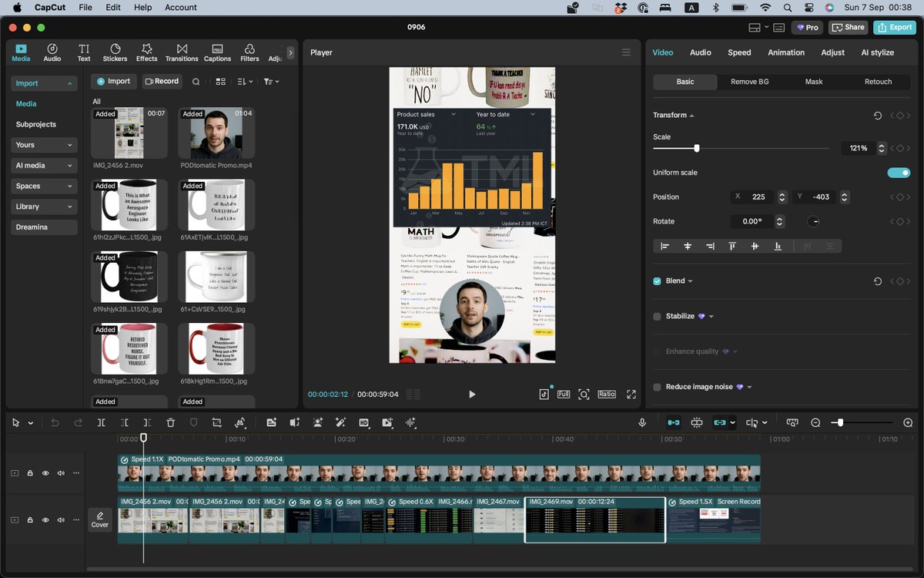
Task: Click the split clip icon in timeline toolbar
Action: point(101,422)
